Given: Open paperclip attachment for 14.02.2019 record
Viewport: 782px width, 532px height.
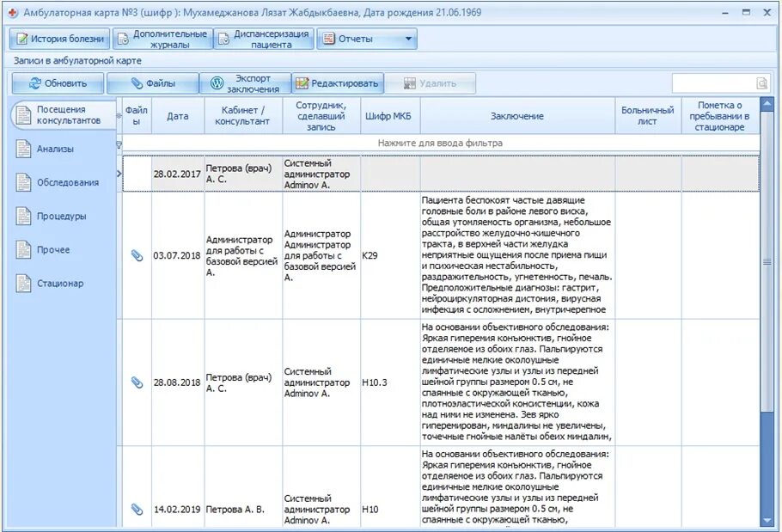Looking at the screenshot, I should [137, 509].
